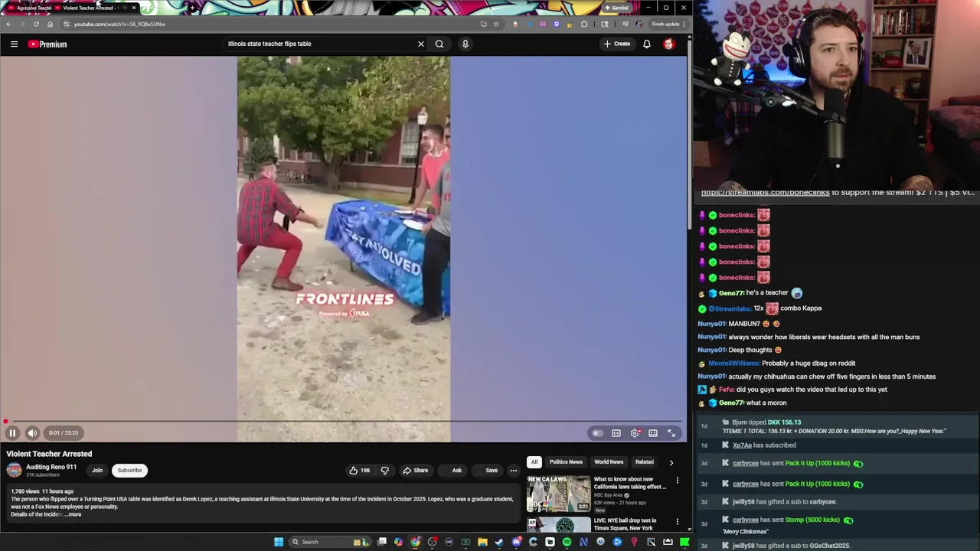Start voice search with the microphone

465,44
